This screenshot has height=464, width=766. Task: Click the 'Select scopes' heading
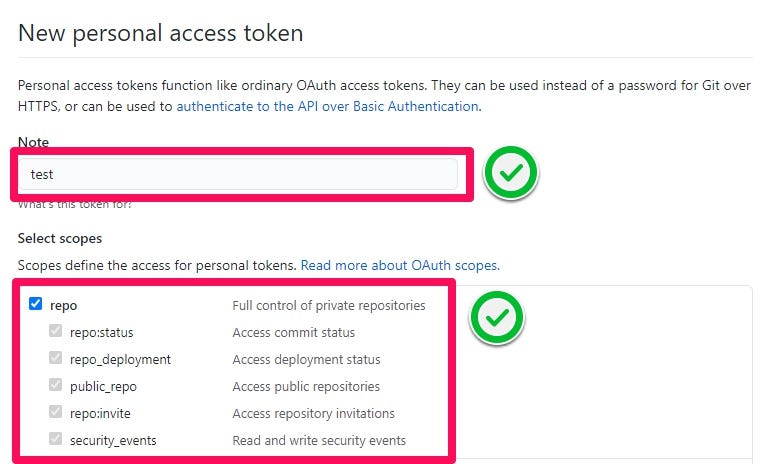(60, 238)
